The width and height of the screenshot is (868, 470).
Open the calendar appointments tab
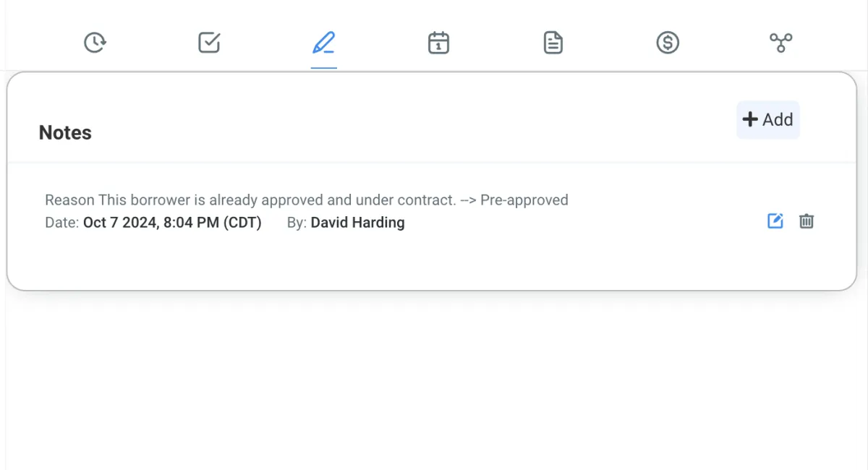click(x=438, y=43)
